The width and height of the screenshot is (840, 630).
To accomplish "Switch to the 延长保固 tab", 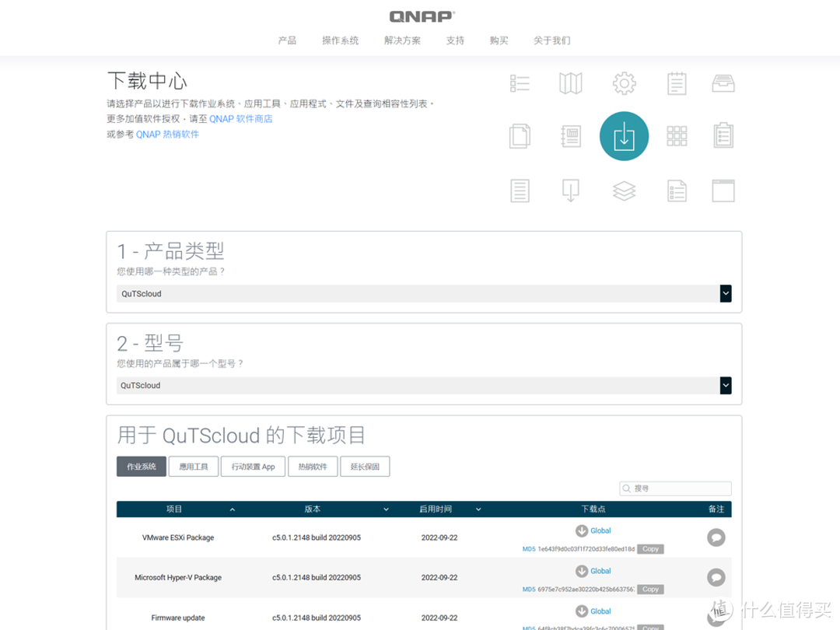I will coord(365,467).
